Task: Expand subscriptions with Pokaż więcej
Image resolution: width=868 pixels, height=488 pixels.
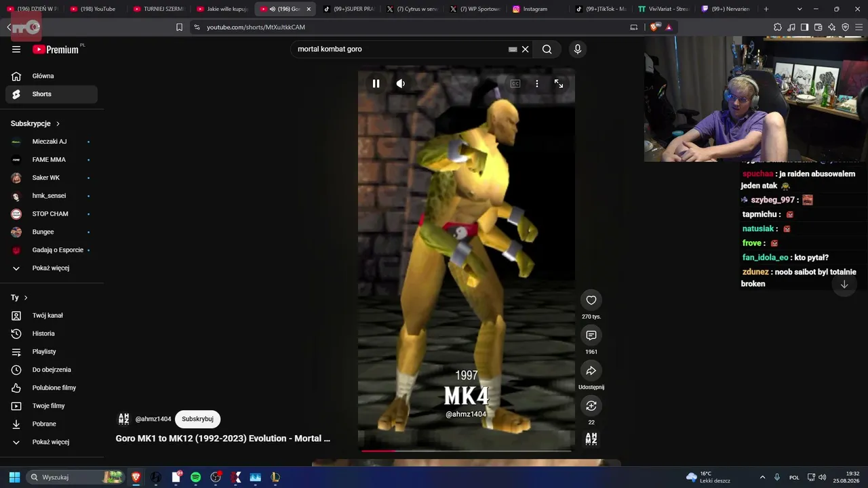Action: (x=52, y=268)
